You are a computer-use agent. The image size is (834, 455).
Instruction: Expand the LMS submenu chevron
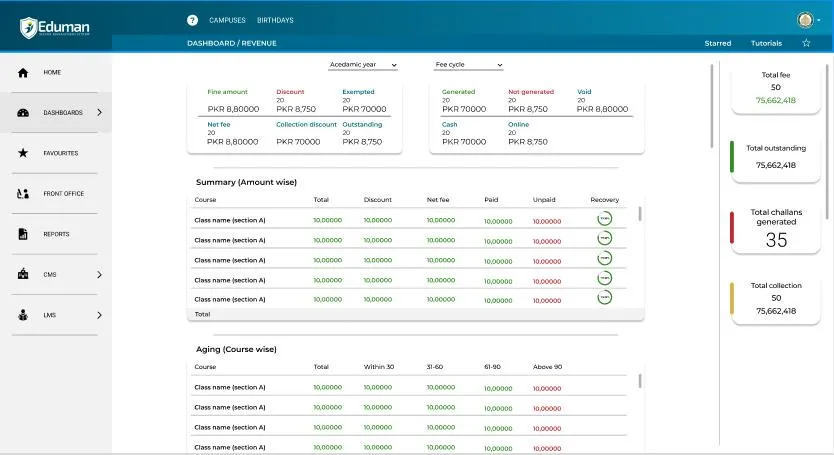(x=99, y=315)
